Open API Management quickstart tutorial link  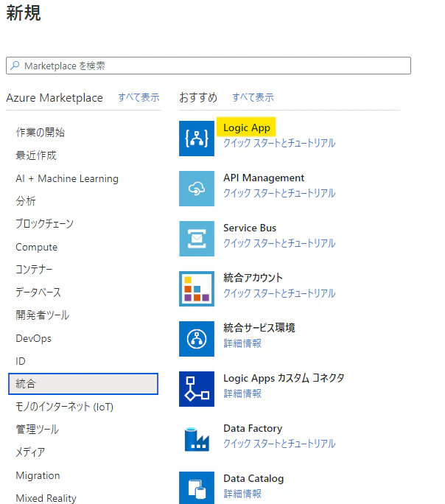[x=279, y=193]
